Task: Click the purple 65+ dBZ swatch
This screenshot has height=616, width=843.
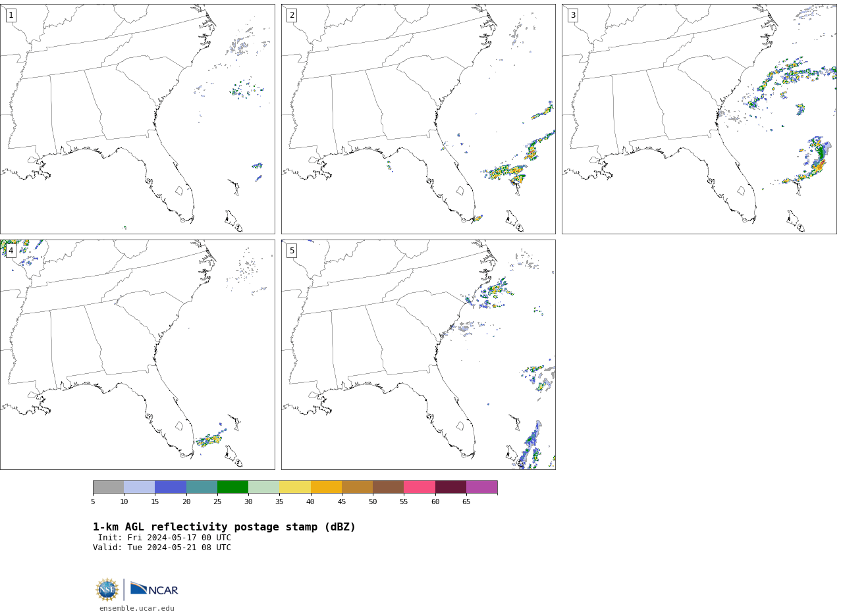Action: [481, 487]
